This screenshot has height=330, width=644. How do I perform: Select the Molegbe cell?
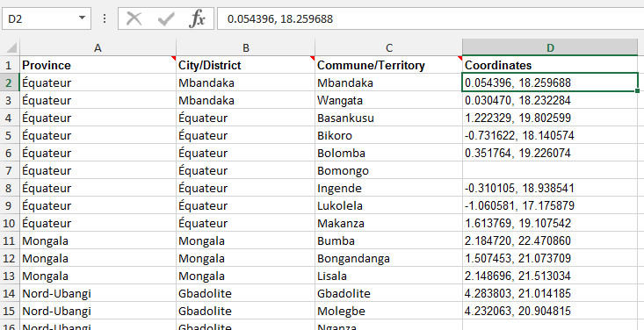388,311
